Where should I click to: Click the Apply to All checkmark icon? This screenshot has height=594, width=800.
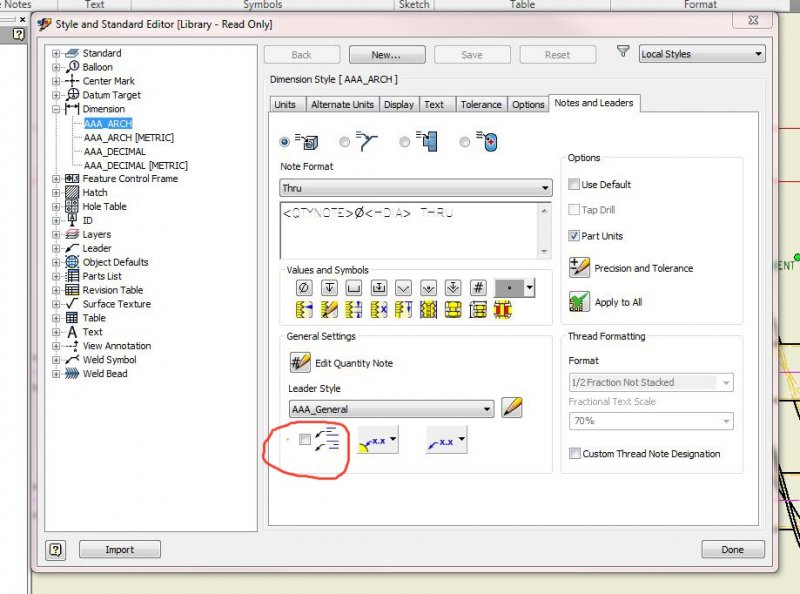579,302
